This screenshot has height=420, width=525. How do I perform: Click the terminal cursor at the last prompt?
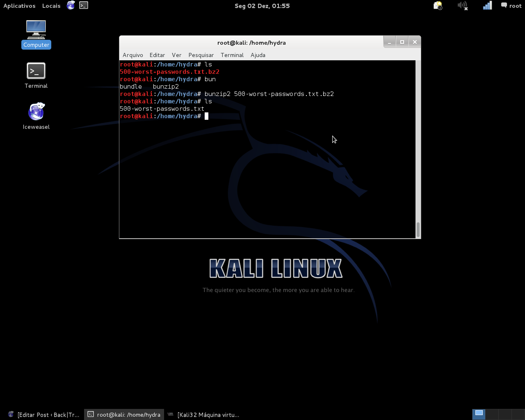click(x=206, y=116)
